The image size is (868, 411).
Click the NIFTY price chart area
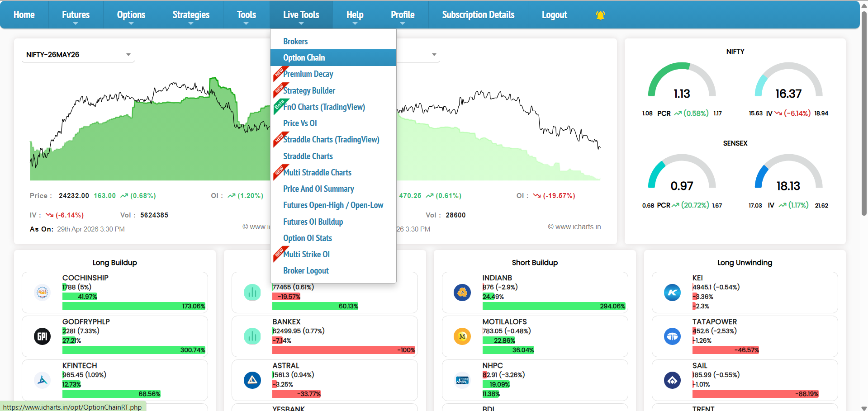click(150, 129)
